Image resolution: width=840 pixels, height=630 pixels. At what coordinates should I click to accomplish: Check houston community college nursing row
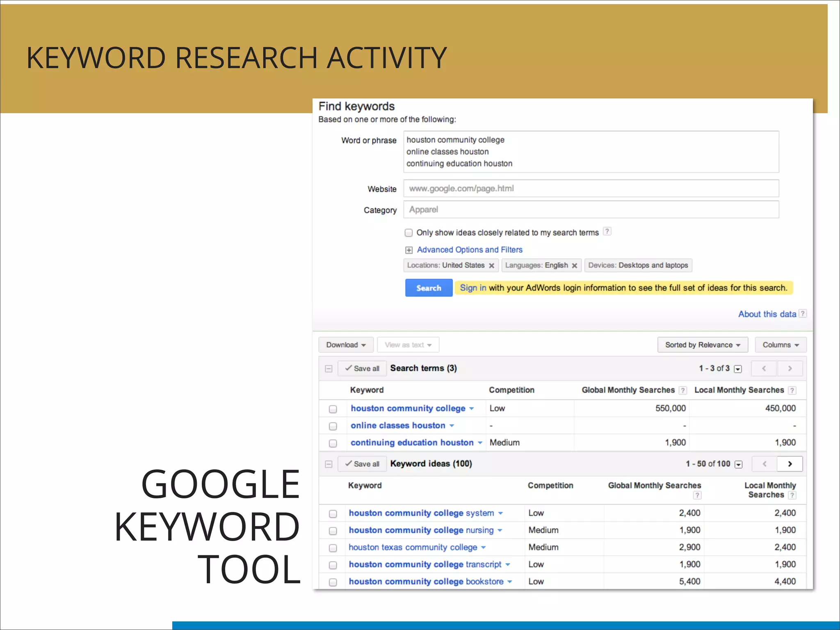click(x=333, y=531)
